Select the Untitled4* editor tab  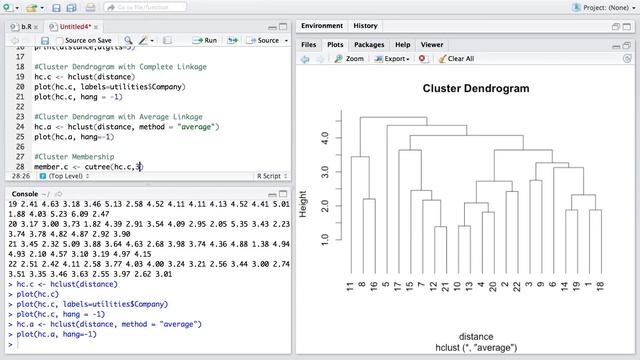75,27
